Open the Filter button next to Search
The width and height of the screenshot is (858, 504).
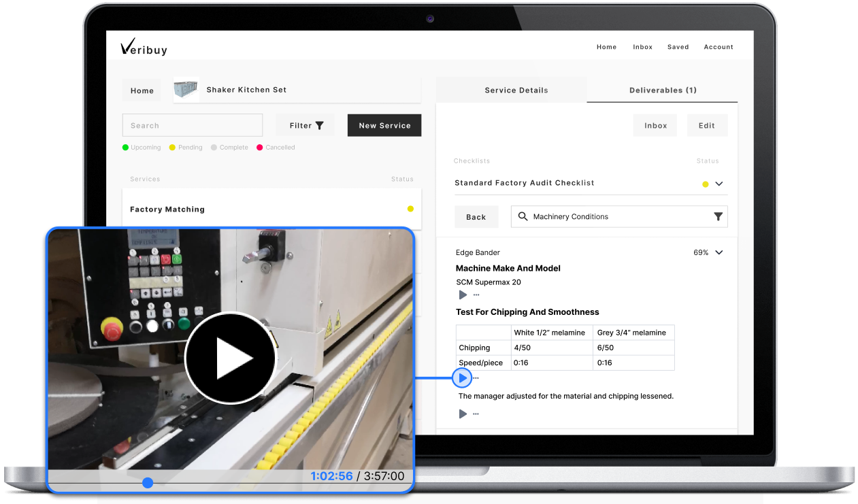[x=306, y=125]
